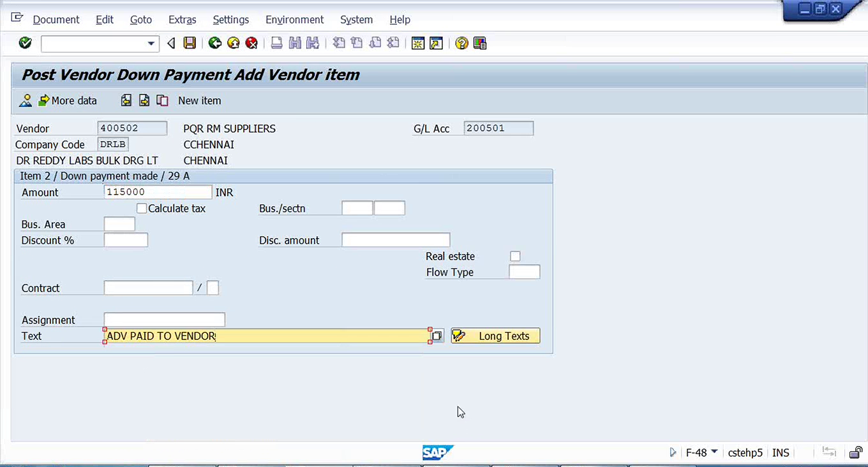Click the Generate Shortcut icon
This screenshot has width=868, height=467.
pos(436,43)
